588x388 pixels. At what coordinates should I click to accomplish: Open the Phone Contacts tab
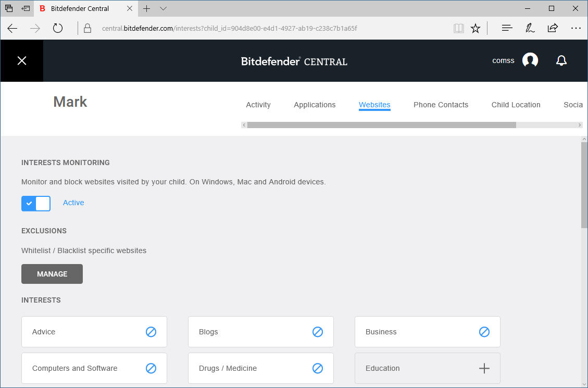tap(441, 105)
